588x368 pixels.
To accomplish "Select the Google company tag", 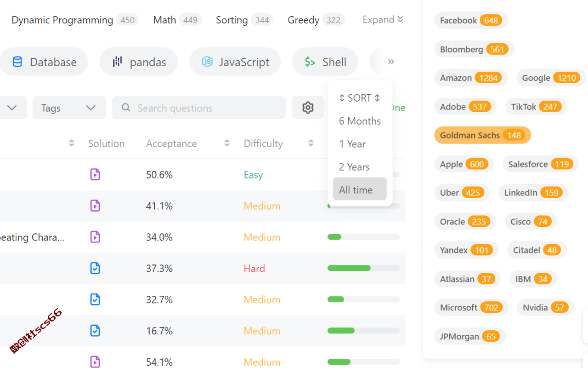I will pos(551,78).
